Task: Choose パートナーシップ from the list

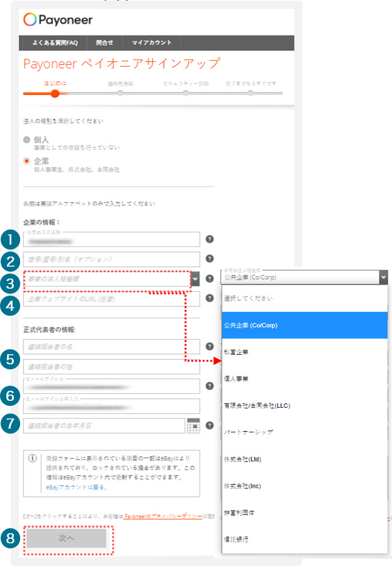Action: point(304,432)
